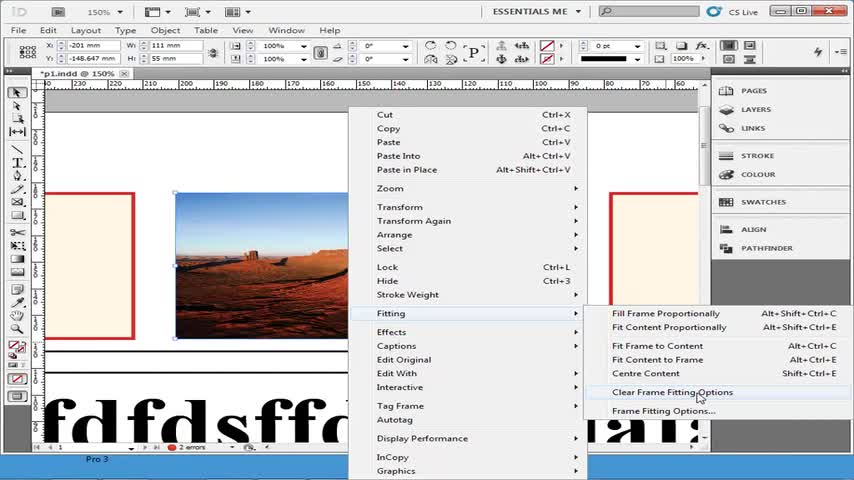Select the Hand tool
The height and width of the screenshot is (480, 854).
[x=17, y=315]
